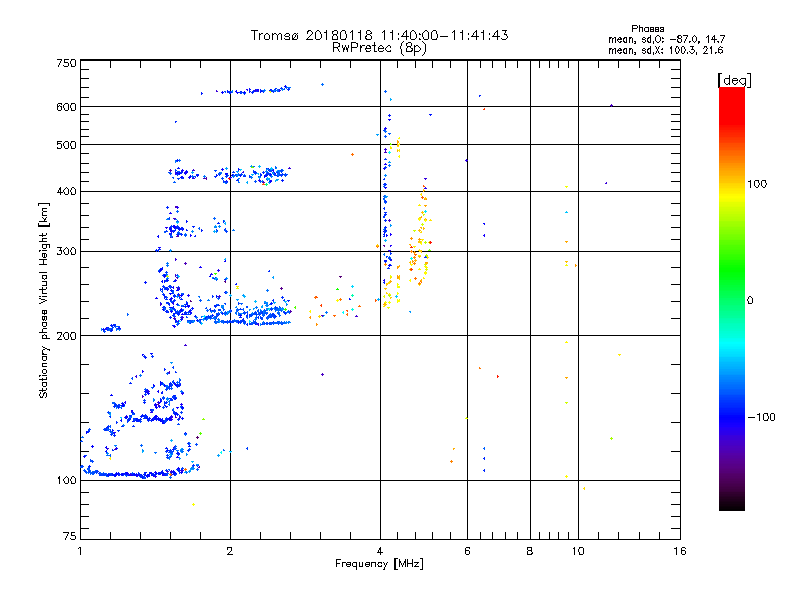The width and height of the screenshot is (800, 600).
Task: Click the x-axis tick label '10'
Action: (x=578, y=551)
